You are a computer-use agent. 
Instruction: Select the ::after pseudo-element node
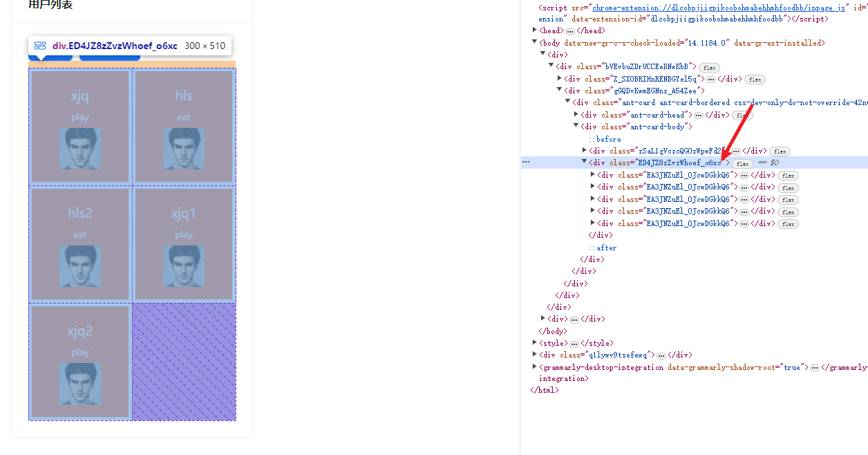point(602,248)
